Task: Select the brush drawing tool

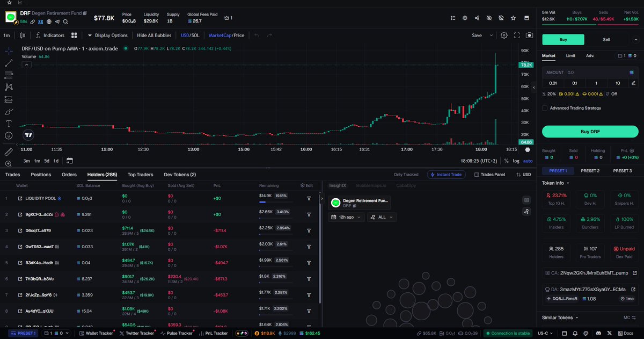Action: coord(9,112)
